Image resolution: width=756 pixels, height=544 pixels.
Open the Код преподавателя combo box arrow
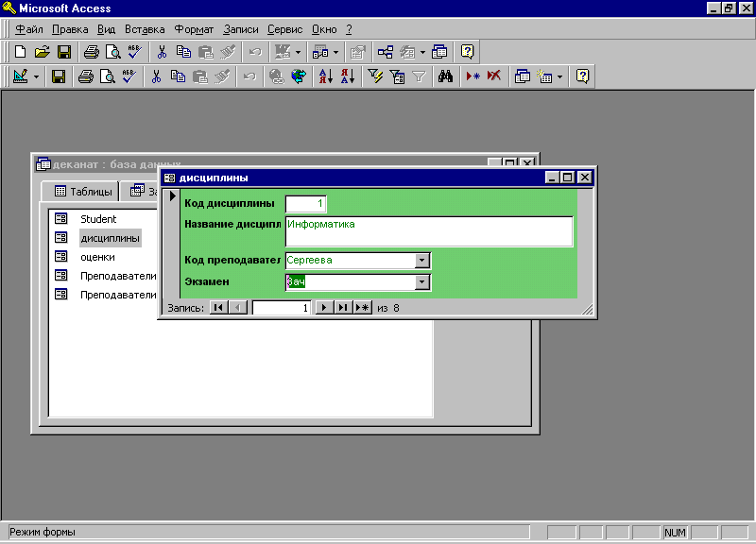point(421,261)
